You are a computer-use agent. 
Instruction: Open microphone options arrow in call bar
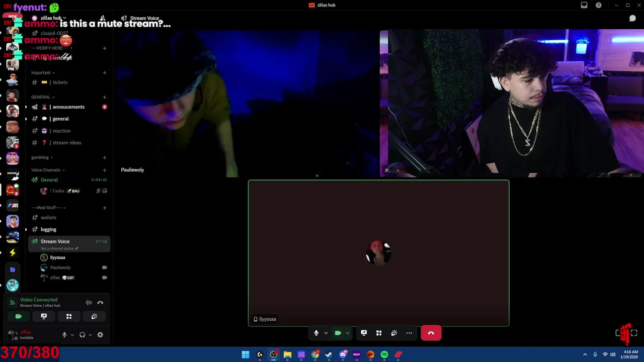[x=326, y=333]
